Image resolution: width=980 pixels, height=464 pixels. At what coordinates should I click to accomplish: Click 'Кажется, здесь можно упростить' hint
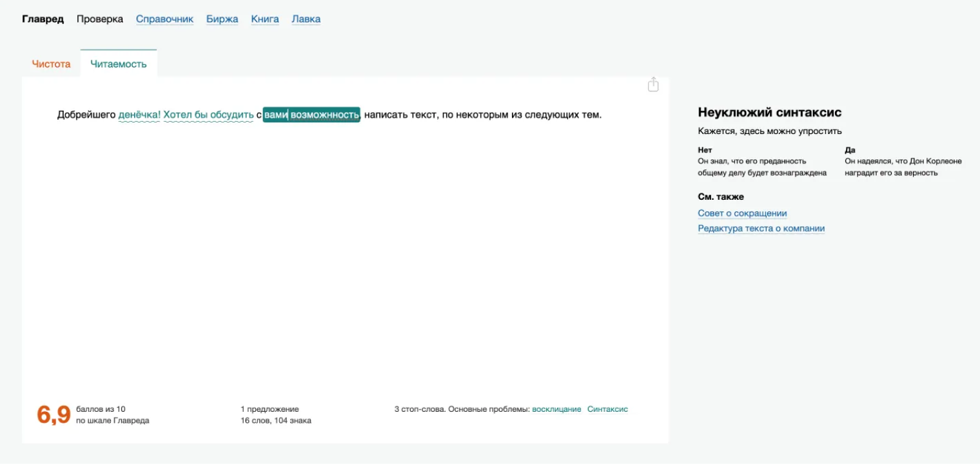[770, 131]
